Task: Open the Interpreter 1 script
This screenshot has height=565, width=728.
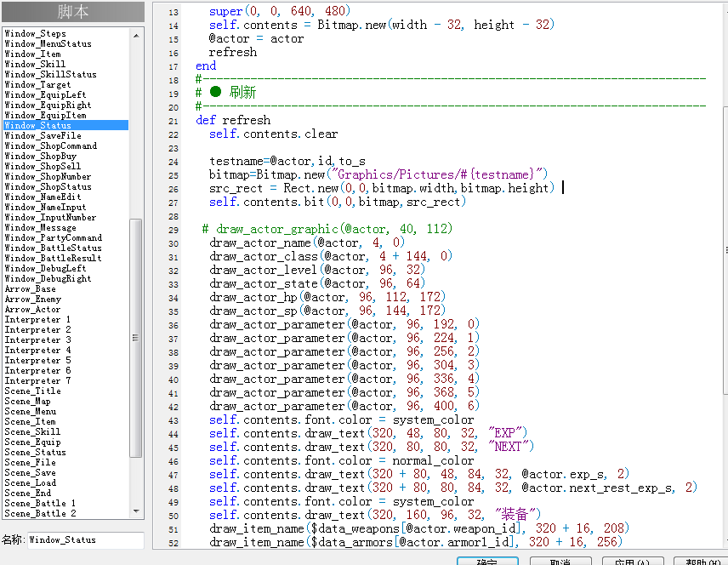Action: click(37, 320)
